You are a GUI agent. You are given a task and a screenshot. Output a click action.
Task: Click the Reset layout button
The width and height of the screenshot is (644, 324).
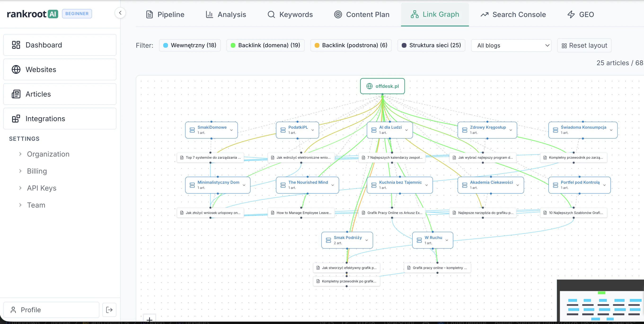point(584,45)
